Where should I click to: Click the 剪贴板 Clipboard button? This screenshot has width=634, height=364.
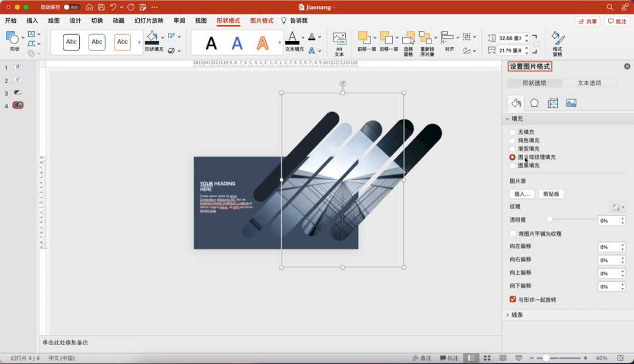click(551, 194)
